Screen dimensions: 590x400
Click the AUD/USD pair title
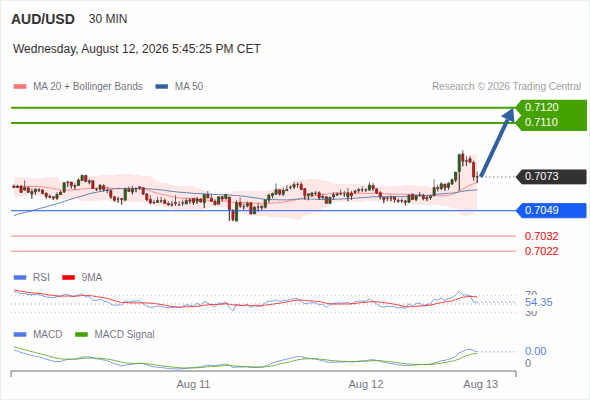(x=43, y=19)
